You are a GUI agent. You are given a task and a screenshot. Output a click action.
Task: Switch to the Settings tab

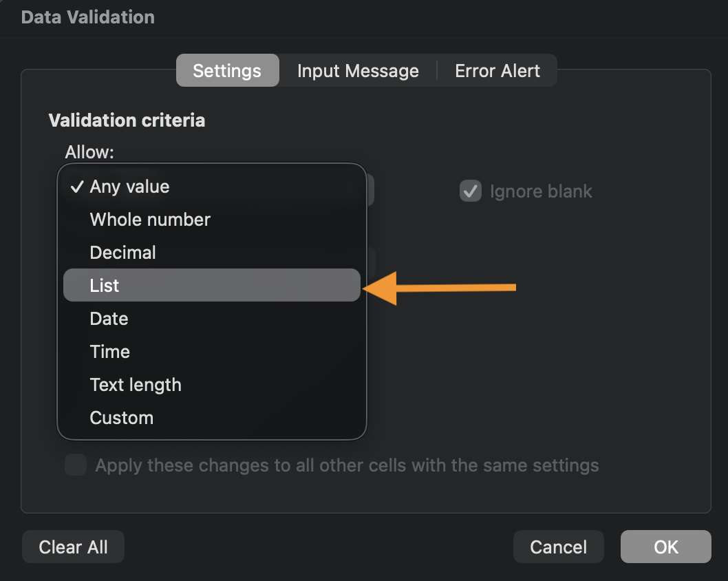click(227, 71)
